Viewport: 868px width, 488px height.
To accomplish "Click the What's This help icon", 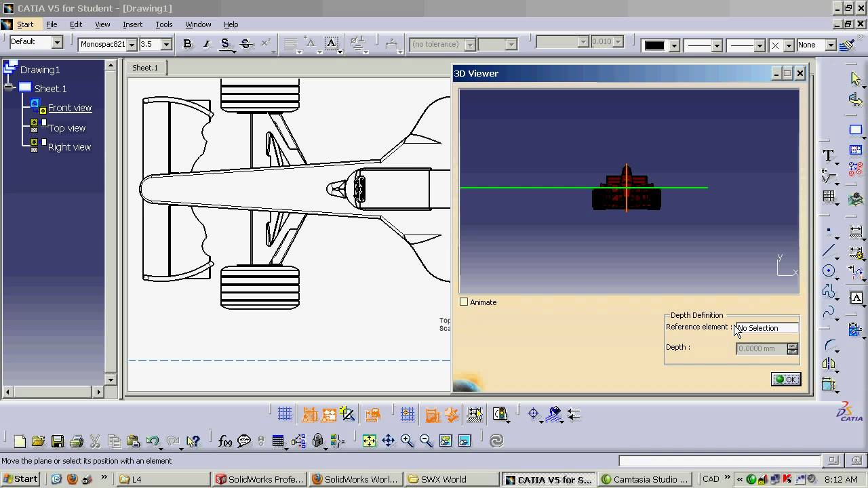I will click(x=193, y=441).
